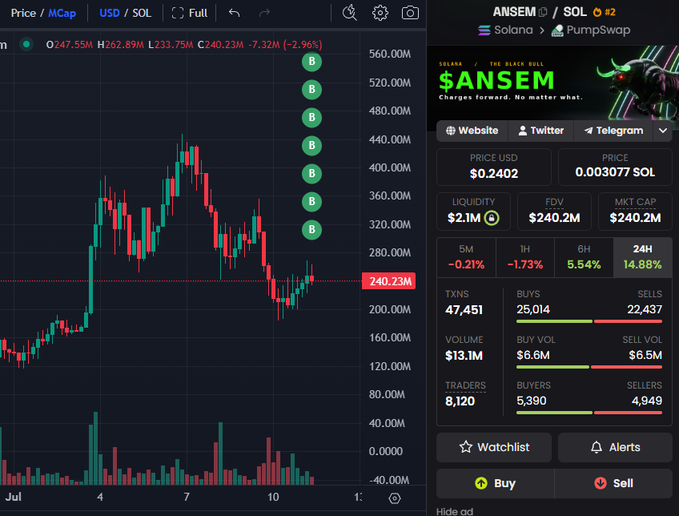Click the buyers/sellers ratio bar
This screenshot has width=679, height=516.
(x=589, y=413)
